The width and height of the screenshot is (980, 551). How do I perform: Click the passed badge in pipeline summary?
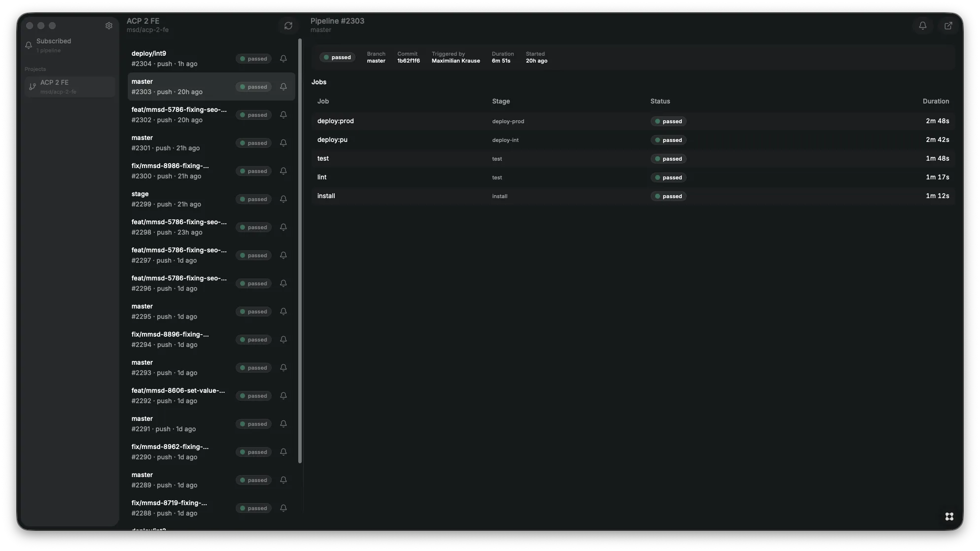[x=337, y=58]
